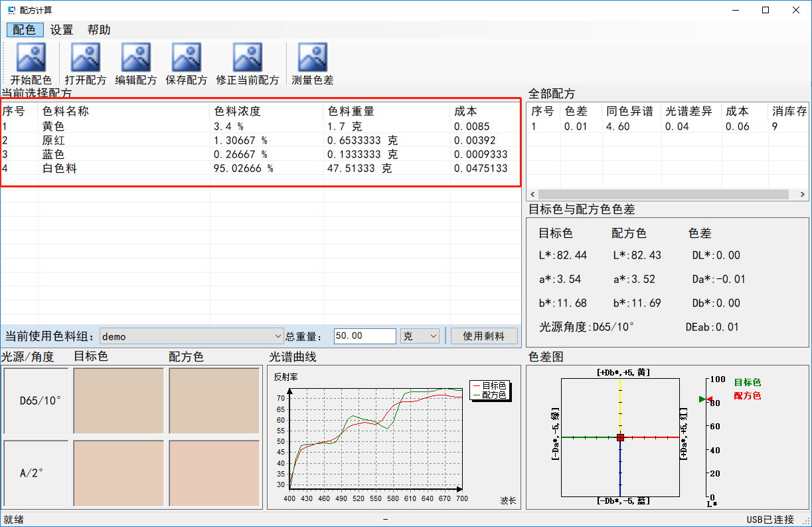Open a recipe with 打开配方 icon
The width and height of the screenshot is (812, 527).
[x=86, y=58]
